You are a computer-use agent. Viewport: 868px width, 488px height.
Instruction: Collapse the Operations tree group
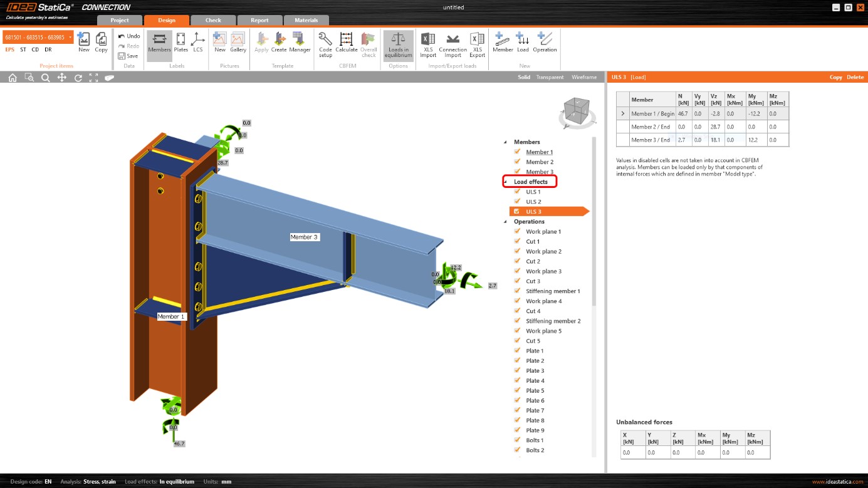[x=506, y=222]
